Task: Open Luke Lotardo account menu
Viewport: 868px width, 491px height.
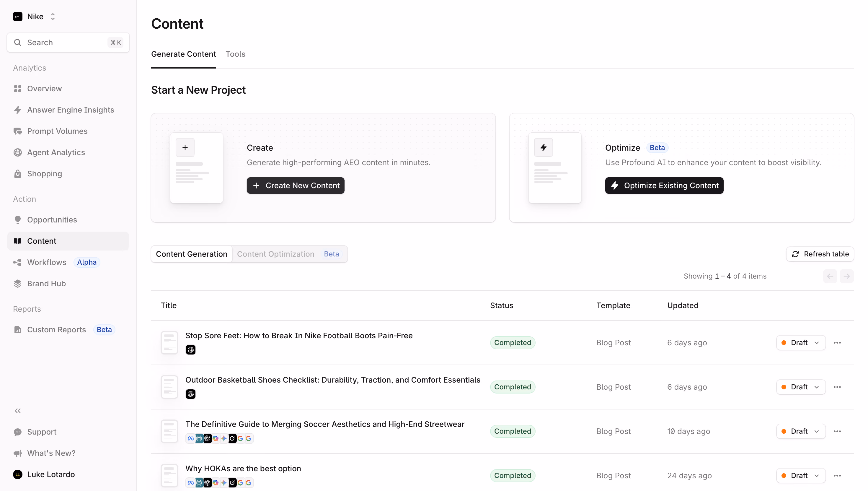Action: (x=44, y=474)
